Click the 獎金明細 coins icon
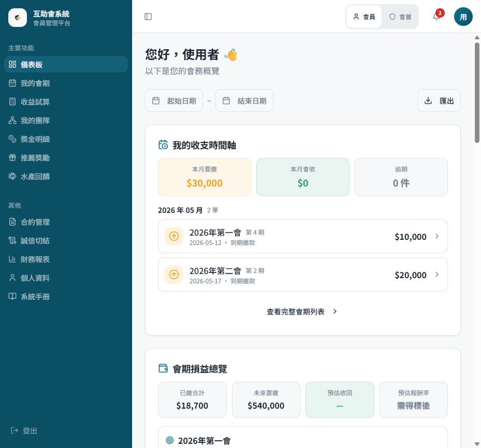The image size is (481, 448). [12, 139]
